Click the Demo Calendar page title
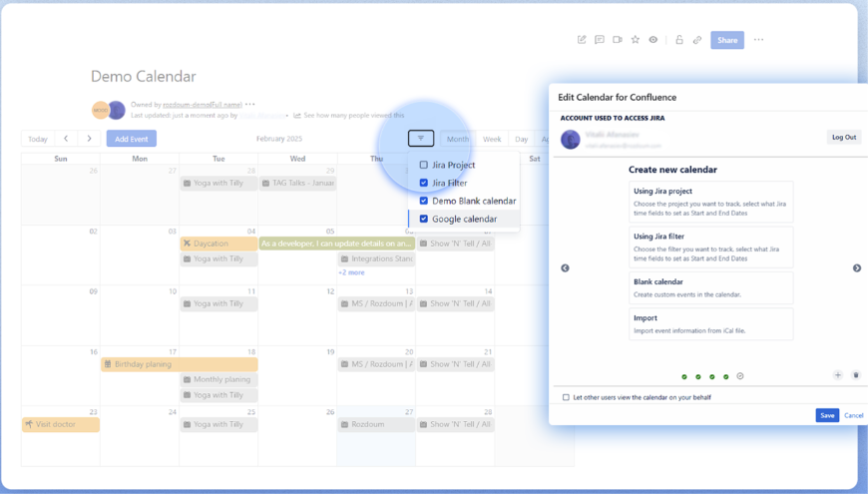868x494 pixels. pyautogui.click(x=144, y=76)
